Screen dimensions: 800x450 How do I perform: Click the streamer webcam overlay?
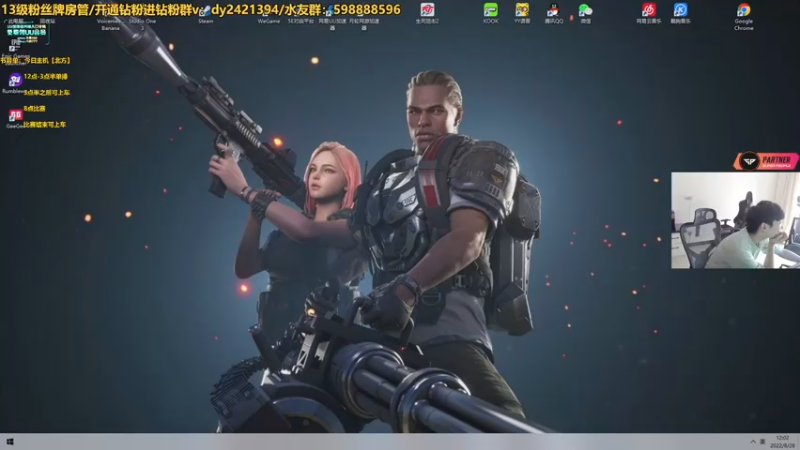(735, 220)
